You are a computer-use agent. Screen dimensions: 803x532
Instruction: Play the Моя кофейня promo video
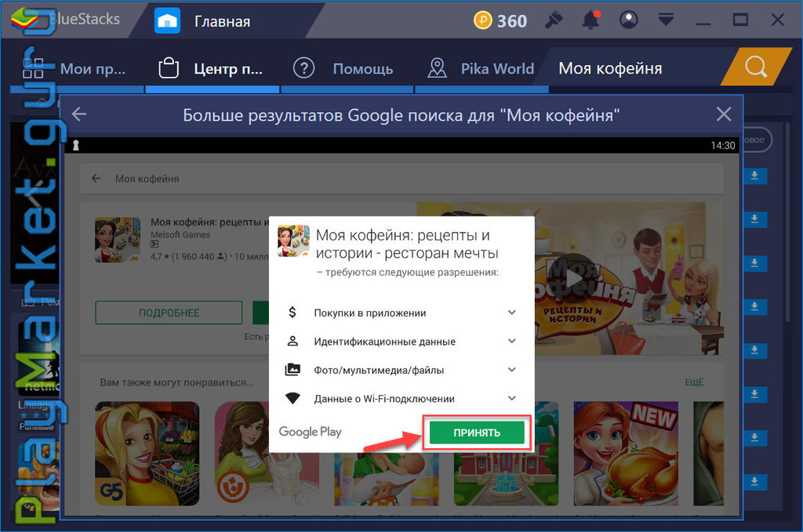point(573,279)
